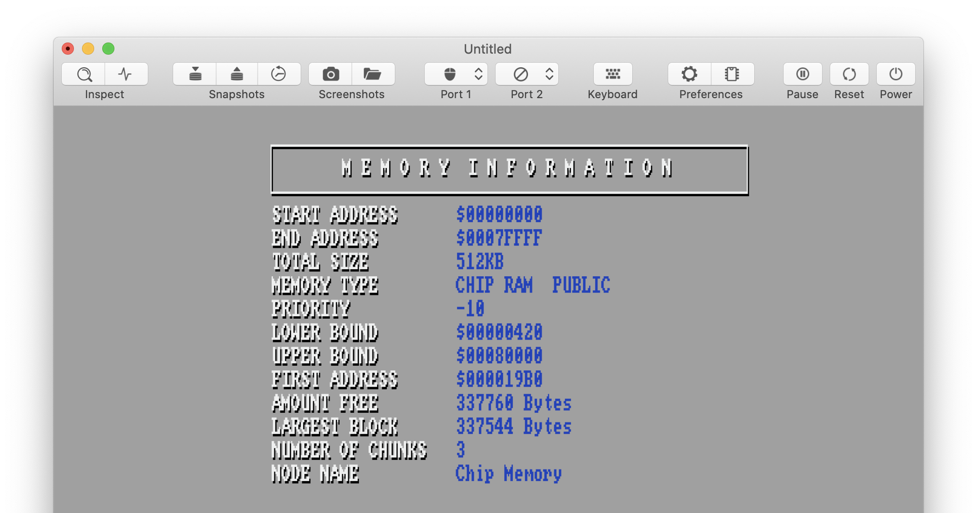The height and width of the screenshot is (513, 980).
Task: Click the Preferences label
Action: pos(711,95)
